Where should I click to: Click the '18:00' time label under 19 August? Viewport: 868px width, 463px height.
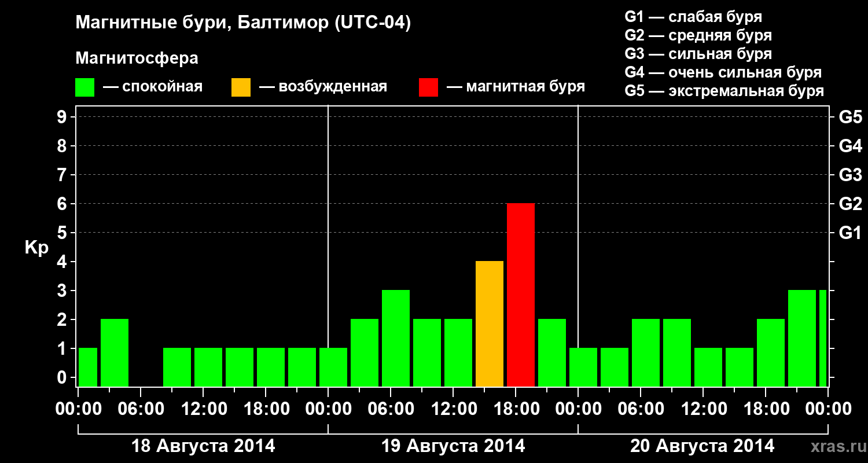click(516, 409)
